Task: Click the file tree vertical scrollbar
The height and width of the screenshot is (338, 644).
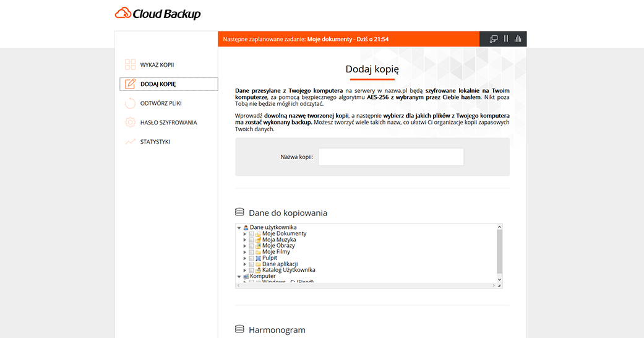Action: 499,253
